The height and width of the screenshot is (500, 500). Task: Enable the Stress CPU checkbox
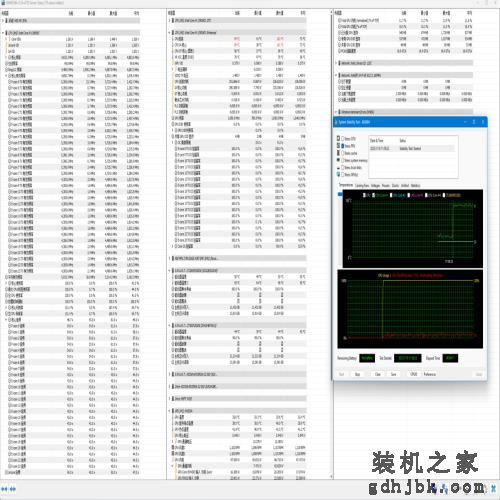(343, 139)
